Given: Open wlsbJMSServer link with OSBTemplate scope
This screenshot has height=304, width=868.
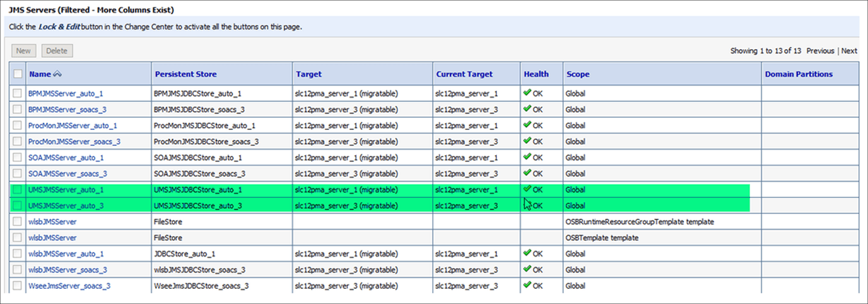Looking at the screenshot, I should [x=52, y=238].
